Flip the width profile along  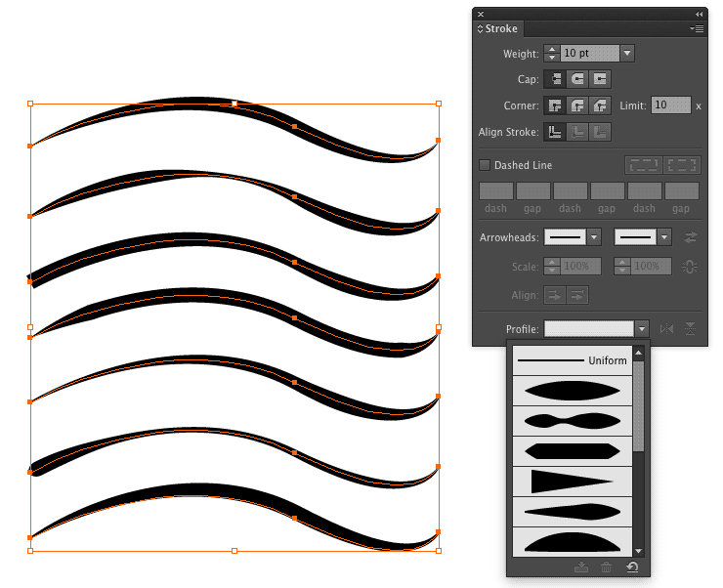666,328
